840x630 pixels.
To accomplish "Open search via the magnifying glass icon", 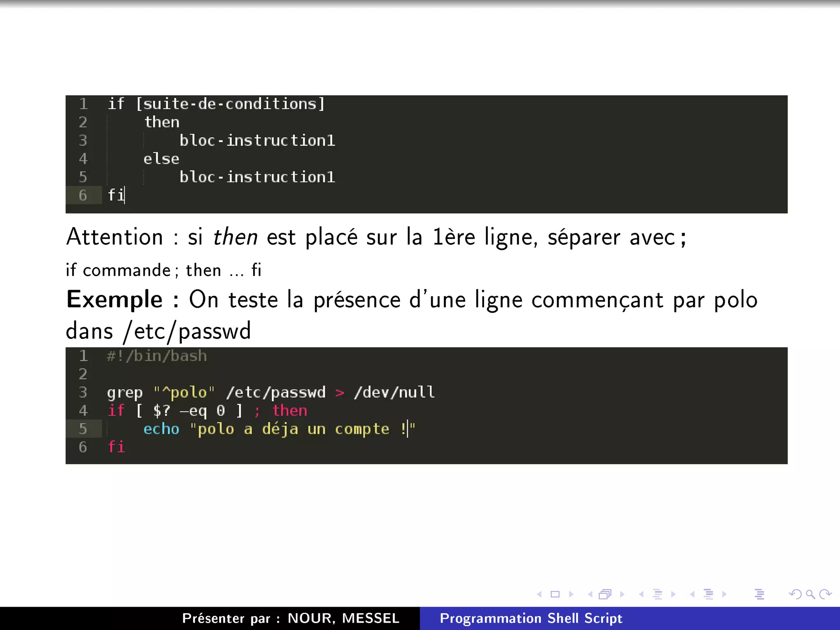I will (810, 594).
